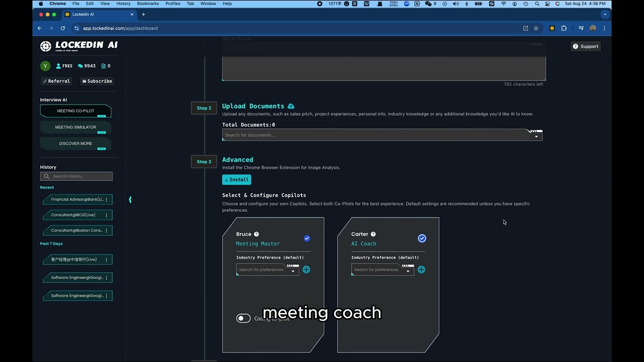644x362 pixels.
Task: Show help for Carter copilot
Action: click(373, 234)
